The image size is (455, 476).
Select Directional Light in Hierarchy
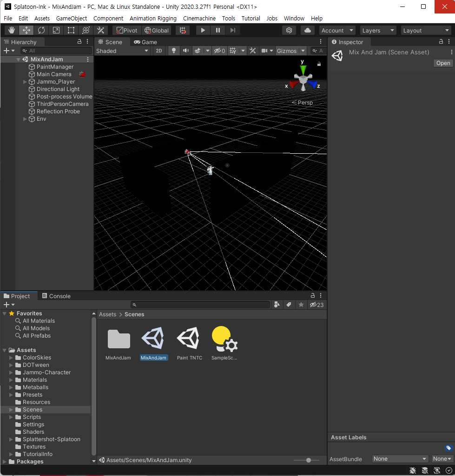tap(58, 89)
